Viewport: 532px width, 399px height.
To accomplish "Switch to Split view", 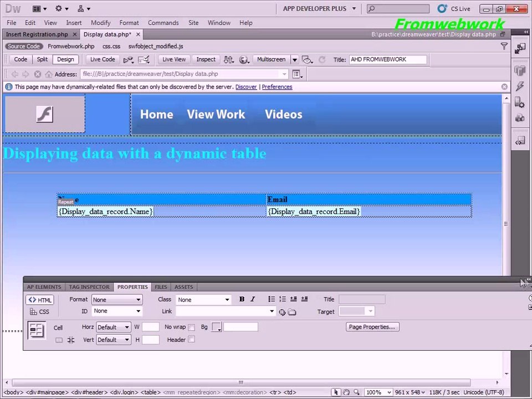I will click(42, 59).
